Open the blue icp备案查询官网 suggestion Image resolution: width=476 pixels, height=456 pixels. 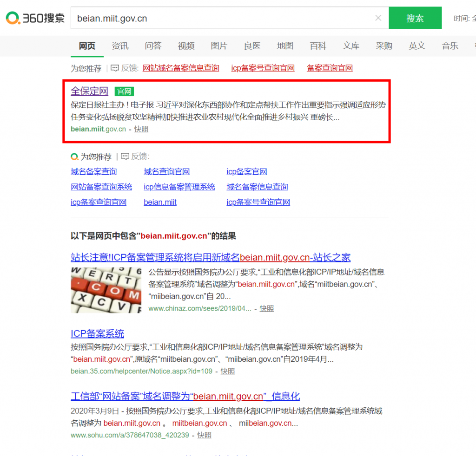pyautogui.click(x=99, y=202)
